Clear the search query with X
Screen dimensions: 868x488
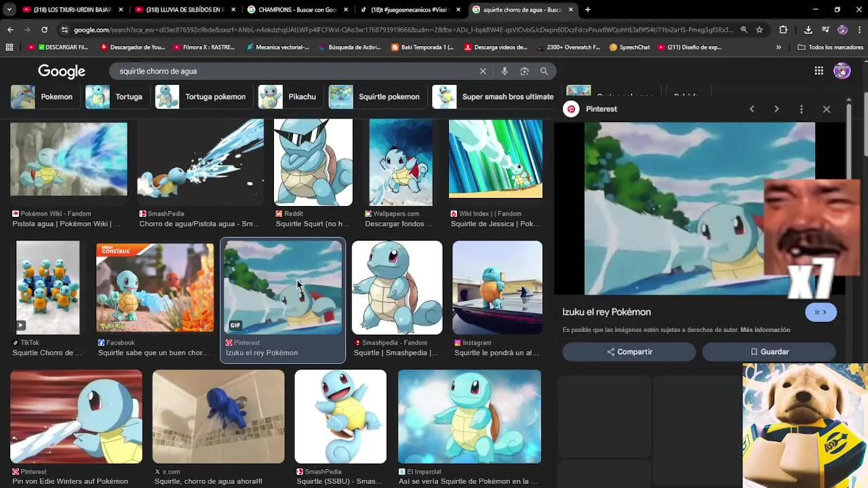pyautogui.click(x=483, y=71)
